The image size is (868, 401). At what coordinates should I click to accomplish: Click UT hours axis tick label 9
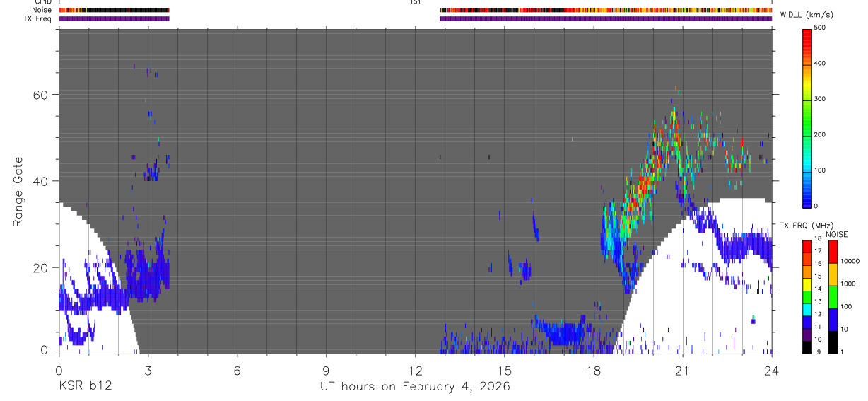pyautogui.click(x=326, y=370)
